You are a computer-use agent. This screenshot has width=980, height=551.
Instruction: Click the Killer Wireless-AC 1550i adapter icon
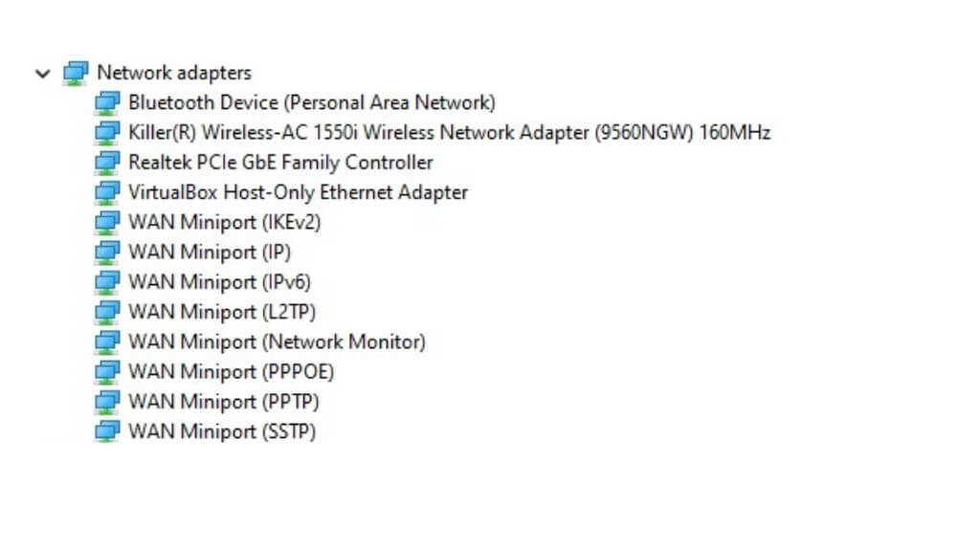107,132
